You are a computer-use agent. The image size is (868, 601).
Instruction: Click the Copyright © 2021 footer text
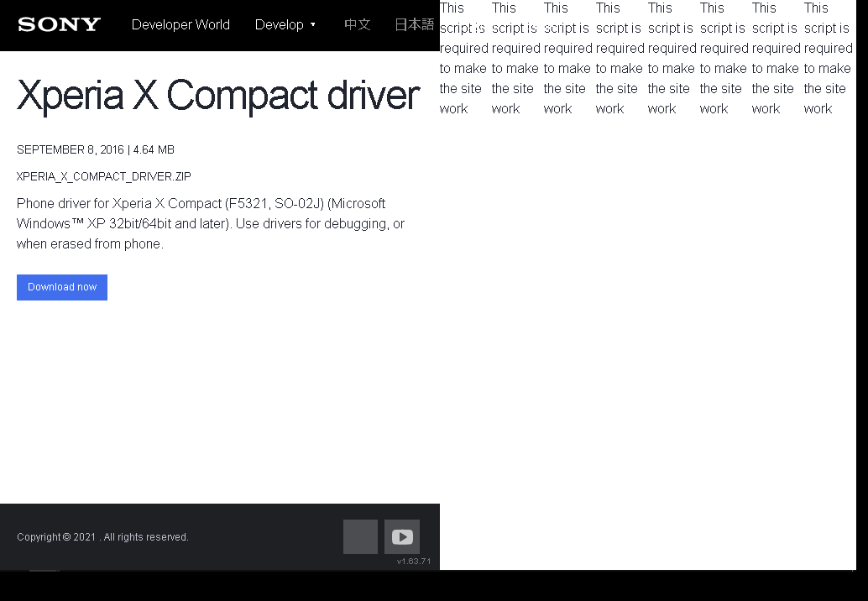103,537
